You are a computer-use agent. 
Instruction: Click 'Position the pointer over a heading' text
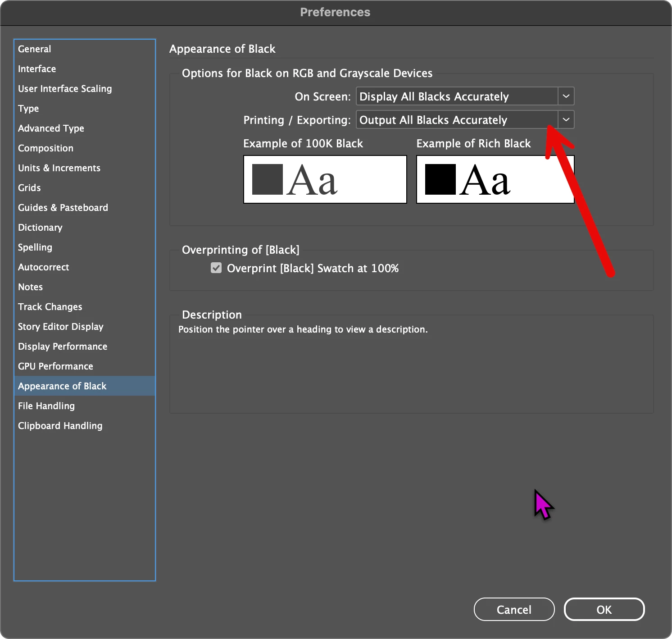[x=303, y=329]
